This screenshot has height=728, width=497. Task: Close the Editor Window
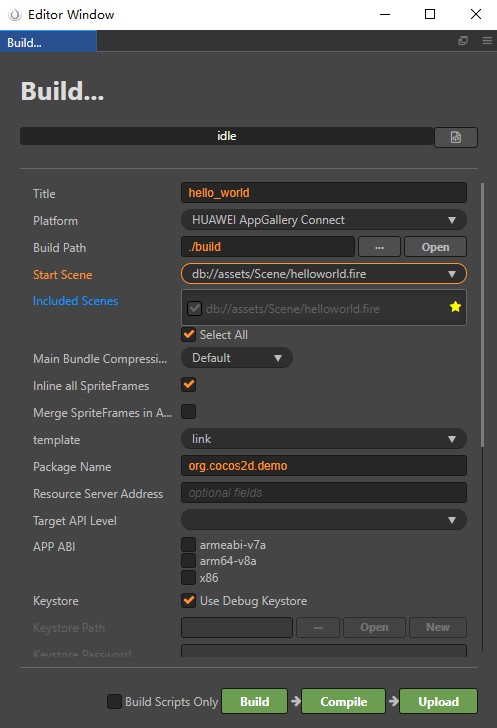476,14
